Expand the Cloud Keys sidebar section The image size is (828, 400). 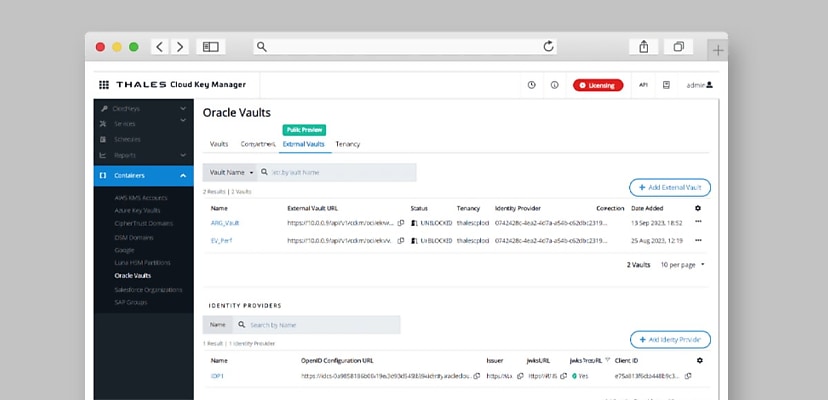click(x=144, y=108)
